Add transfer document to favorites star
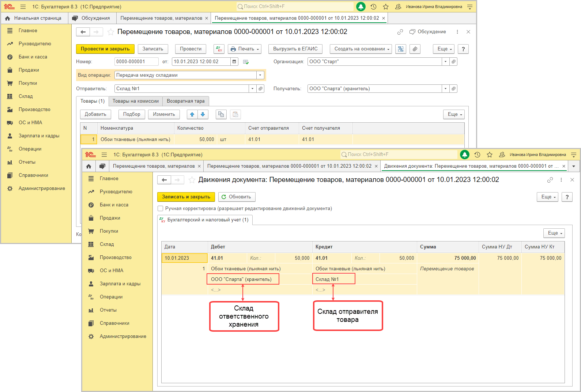This screenshot has height=392, width=581. [x=110, y=32]
